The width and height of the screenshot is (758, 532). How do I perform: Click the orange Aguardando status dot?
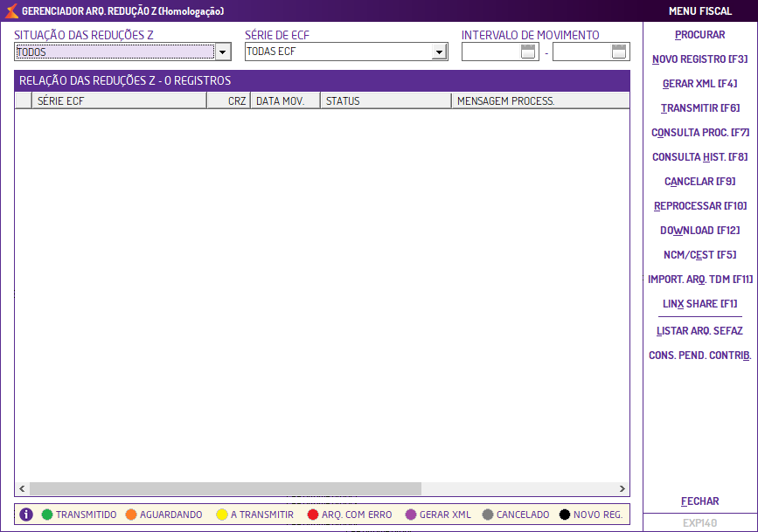pos(131,515)
